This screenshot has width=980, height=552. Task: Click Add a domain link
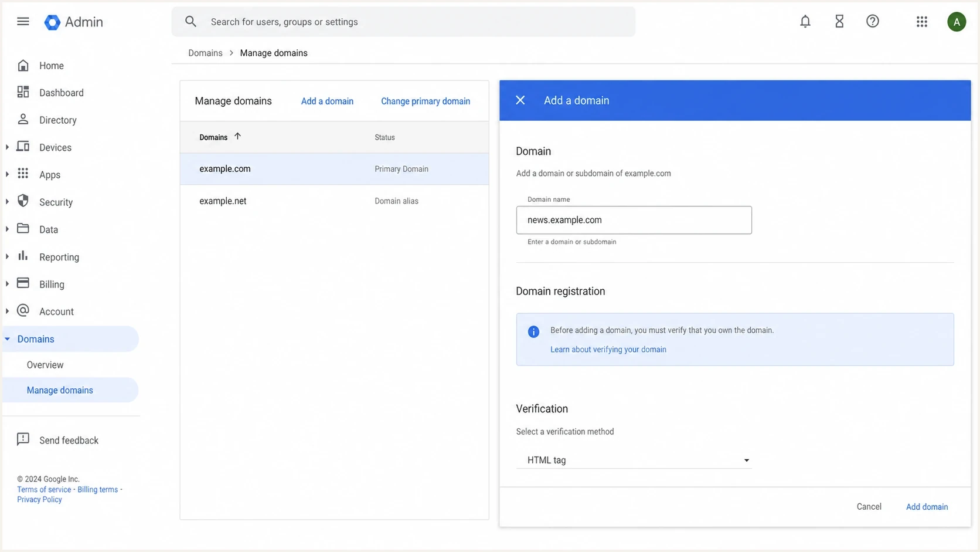pyautogui.click(x=327, y=101)
